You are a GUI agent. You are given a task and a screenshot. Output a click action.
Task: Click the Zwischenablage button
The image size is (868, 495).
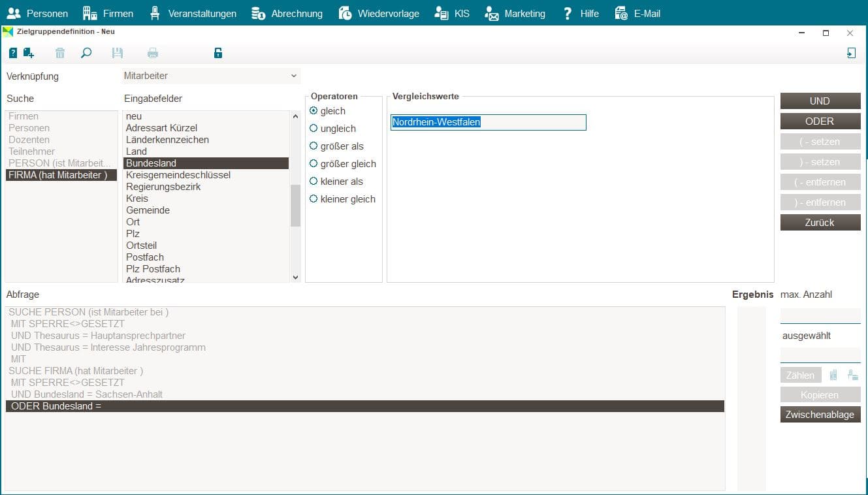pyautogui.click(x=820, y=415)
